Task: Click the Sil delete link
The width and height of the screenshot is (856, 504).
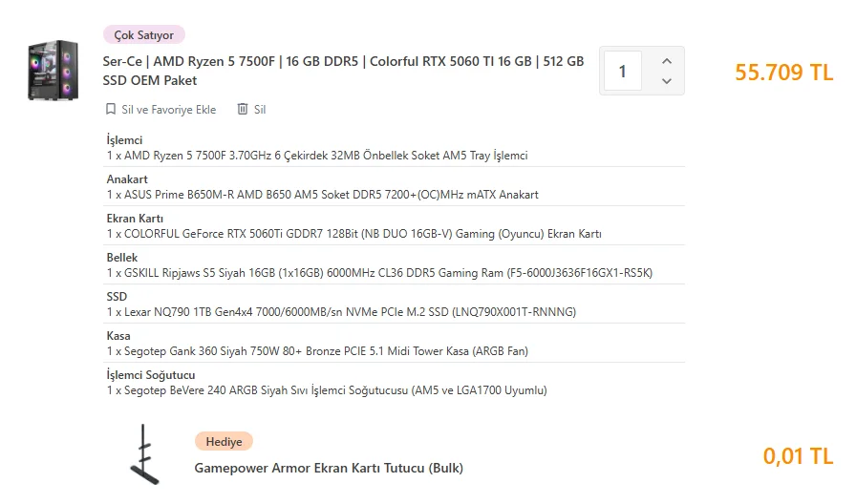Action: [260, 110]
